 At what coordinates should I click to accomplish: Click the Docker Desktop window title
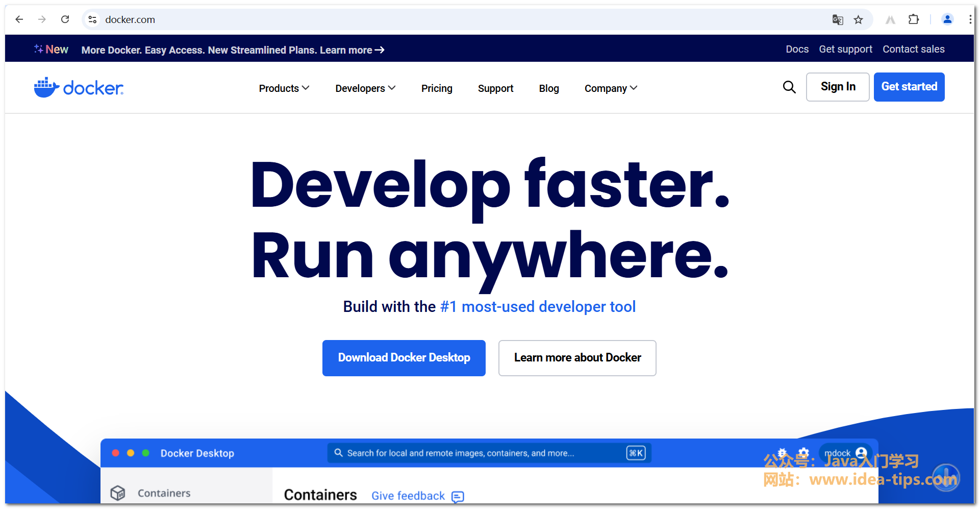197,453
